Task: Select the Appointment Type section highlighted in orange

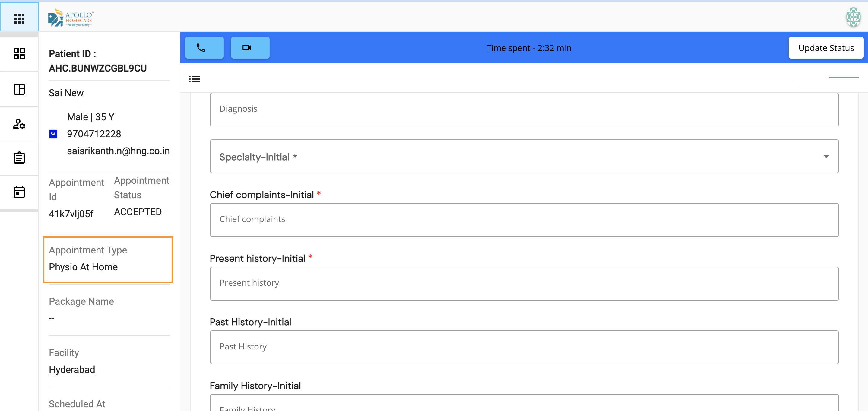Action: [107, 259]
